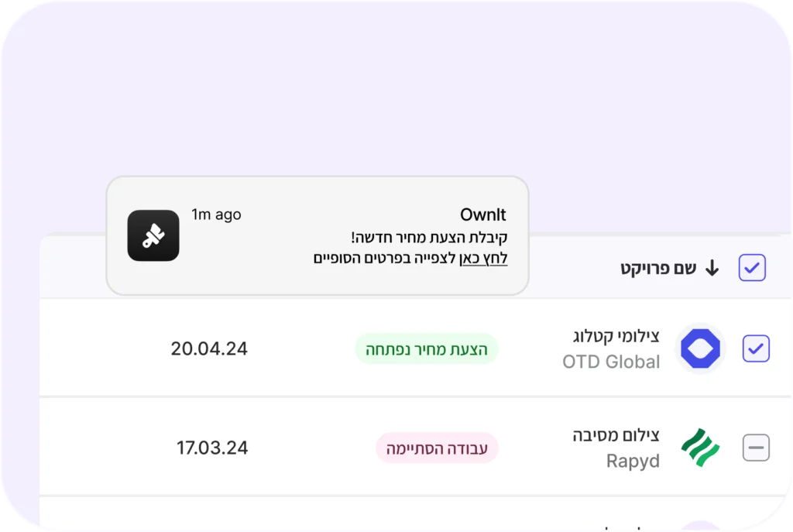
Task: Click the date 20.04.24 on the first row
Action: (x=209, y=348)
